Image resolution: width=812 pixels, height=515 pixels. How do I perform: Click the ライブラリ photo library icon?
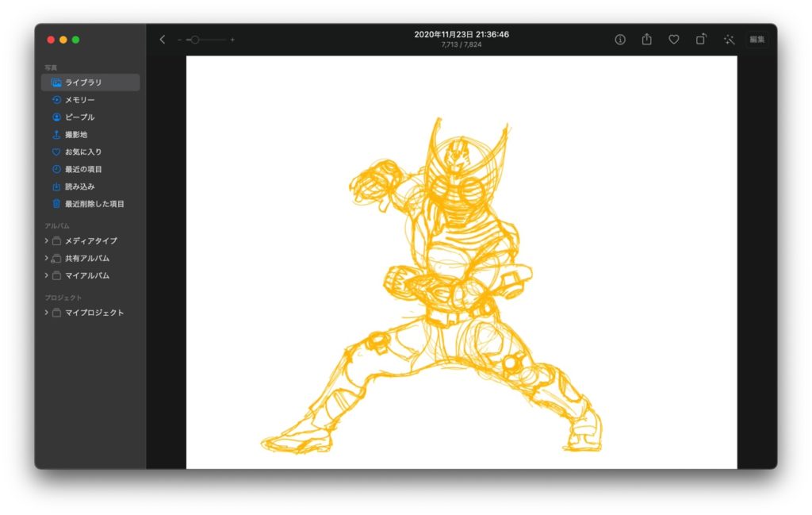tap(56, 83)
